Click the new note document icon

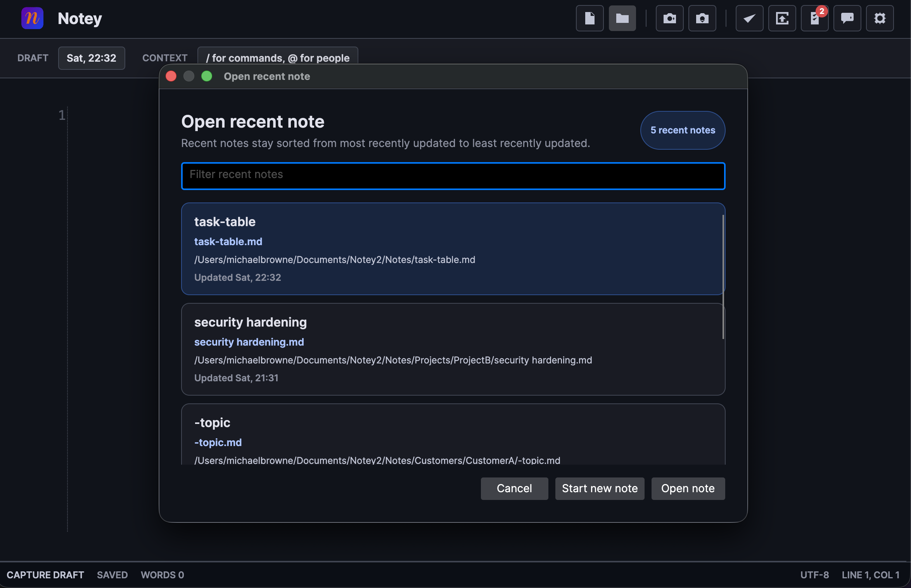coord(589,18)
